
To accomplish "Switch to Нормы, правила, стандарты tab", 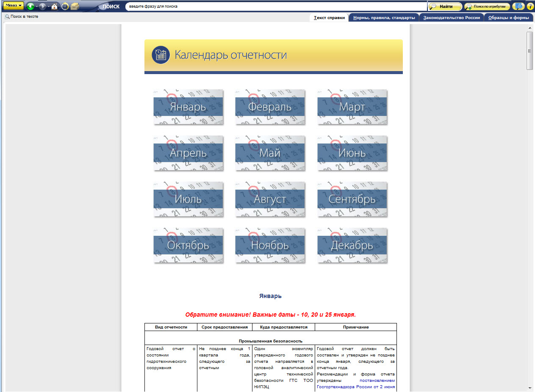I will tap(384, 18).
